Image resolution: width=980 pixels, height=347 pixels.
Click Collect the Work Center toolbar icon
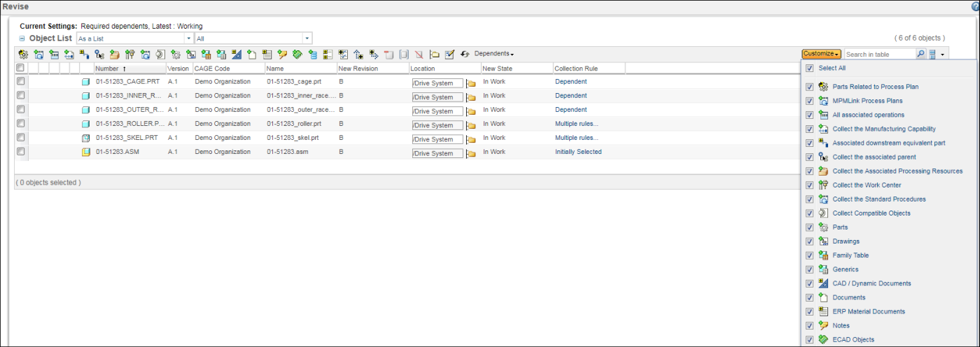[x=129, y=54]
